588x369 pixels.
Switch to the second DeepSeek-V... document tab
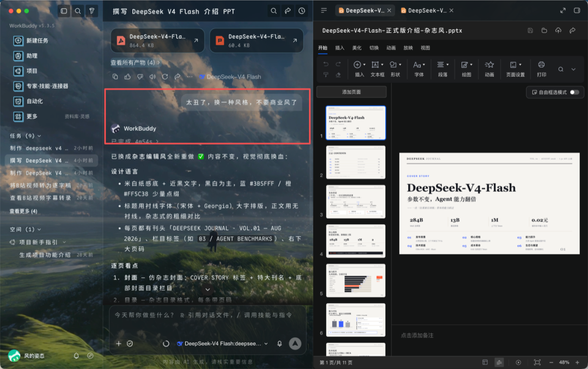coord(427,10)
